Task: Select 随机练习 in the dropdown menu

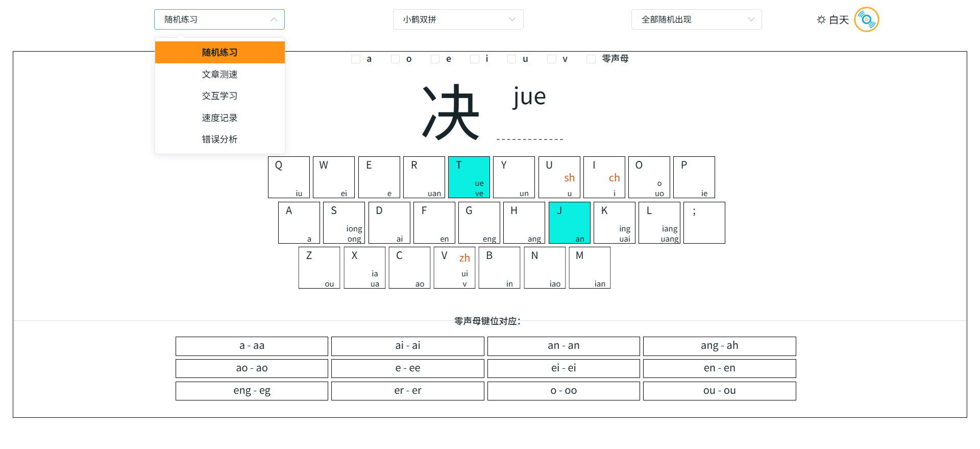Action: click(220, 52)
